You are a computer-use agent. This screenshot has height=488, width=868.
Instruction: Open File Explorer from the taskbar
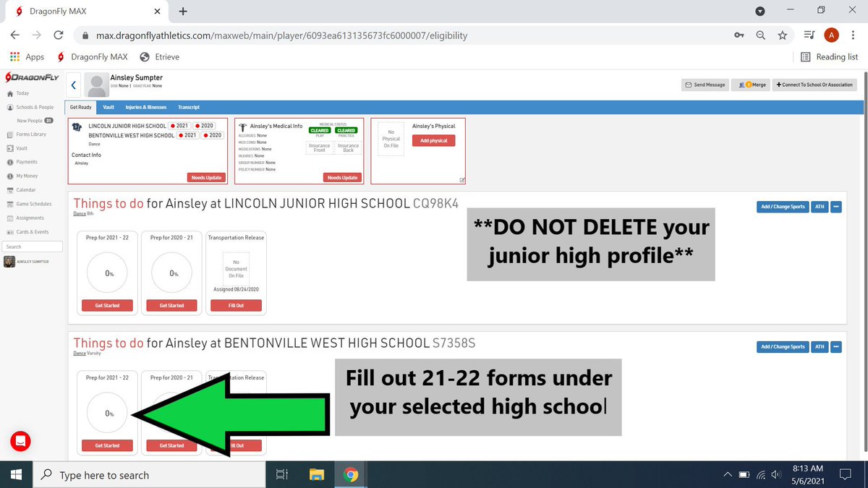[x=317, y=475]
